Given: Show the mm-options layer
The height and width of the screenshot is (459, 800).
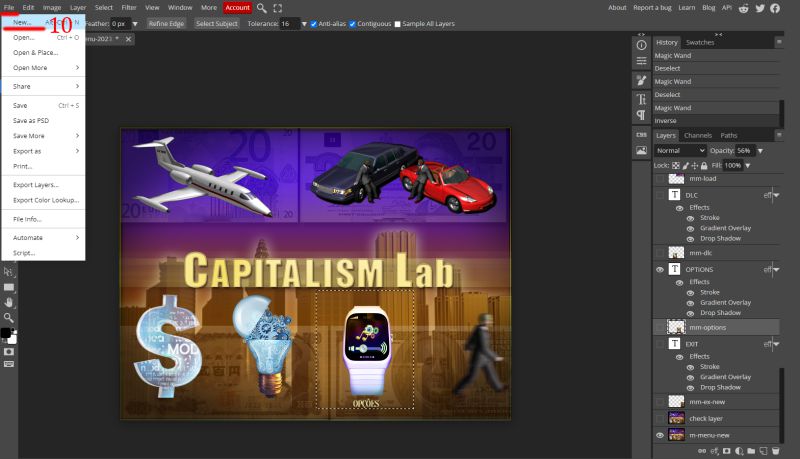Looking at the screenshot, I should tap(660, 327).
